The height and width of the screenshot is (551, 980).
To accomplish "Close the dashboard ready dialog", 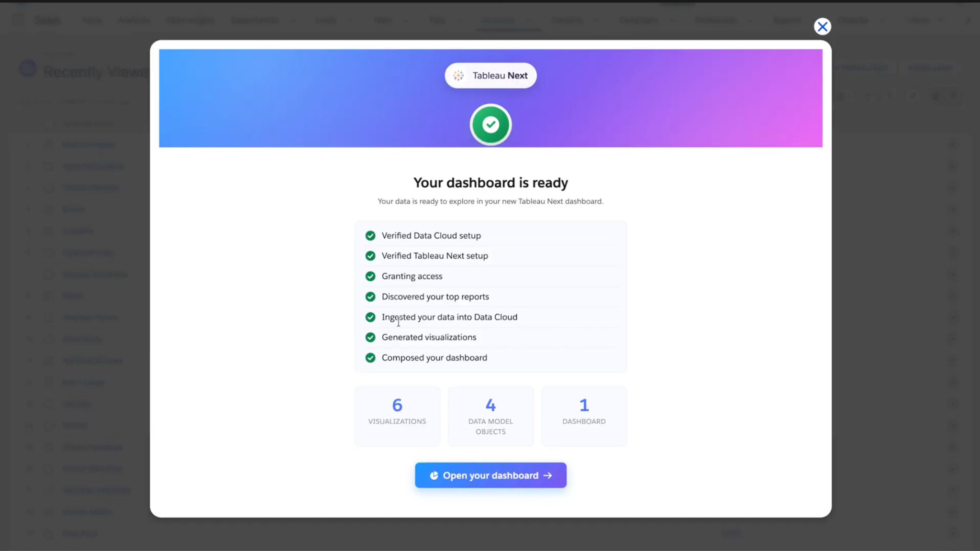I will [822, 27].
